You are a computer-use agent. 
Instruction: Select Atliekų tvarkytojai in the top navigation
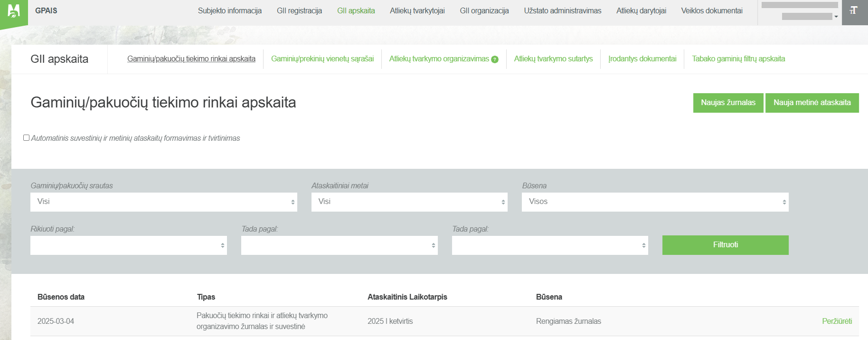417,10
